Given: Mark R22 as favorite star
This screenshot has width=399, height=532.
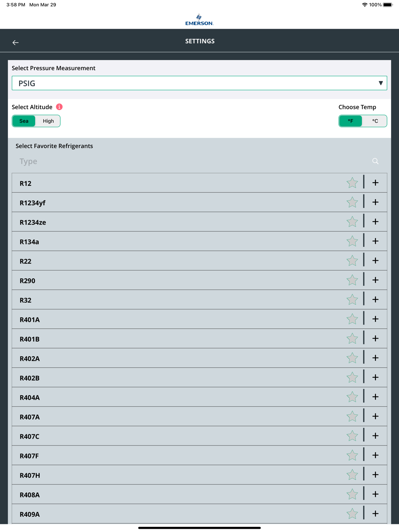Looking at the screenshot, I should point(352,261).
